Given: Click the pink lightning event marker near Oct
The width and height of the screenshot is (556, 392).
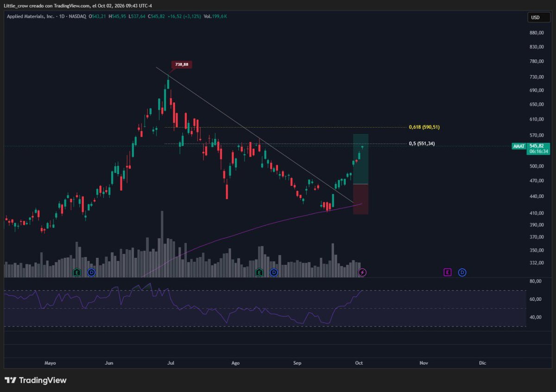Looking at the screenshot, I should pyautogui.click(x=362, y=273).
